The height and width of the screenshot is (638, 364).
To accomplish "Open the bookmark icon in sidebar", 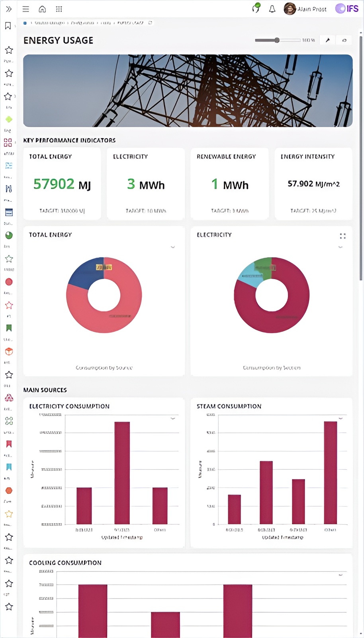I will (x=8, y=26).
